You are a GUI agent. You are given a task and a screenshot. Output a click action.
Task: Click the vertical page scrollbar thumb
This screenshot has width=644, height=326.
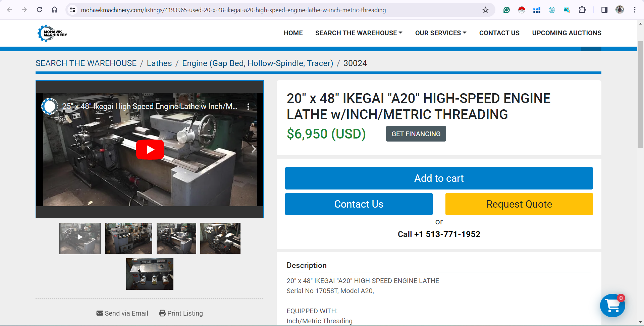pos(640,94)
